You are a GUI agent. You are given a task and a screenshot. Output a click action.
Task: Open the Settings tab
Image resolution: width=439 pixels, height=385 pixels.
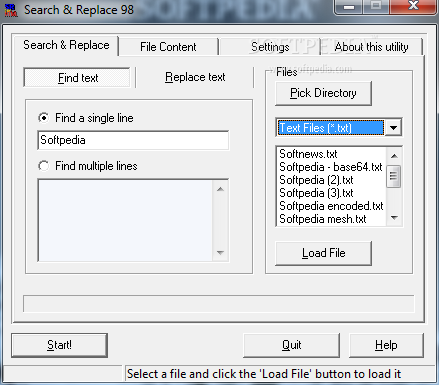point(270,47)
